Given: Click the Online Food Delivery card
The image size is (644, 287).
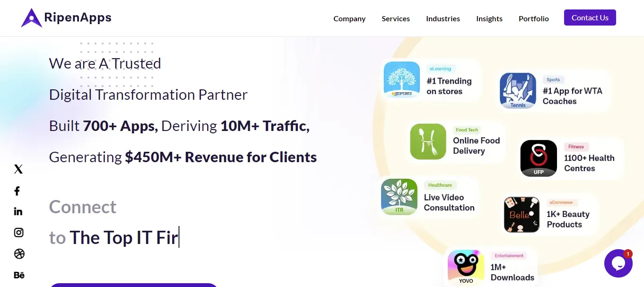Looking at the screenshot, I should click(x=456, y=141).
